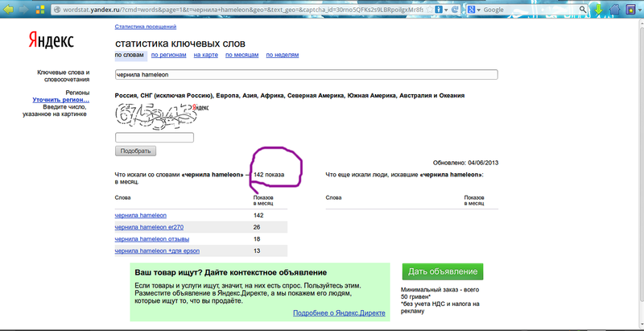Click the Google search engine icon
Viewport: 644px width, 331px height.
coord(472,10)
